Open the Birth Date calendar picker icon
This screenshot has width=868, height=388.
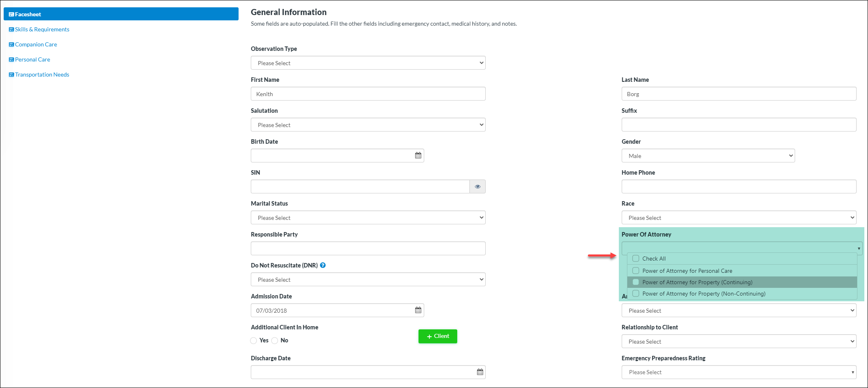tap(418, 156)
